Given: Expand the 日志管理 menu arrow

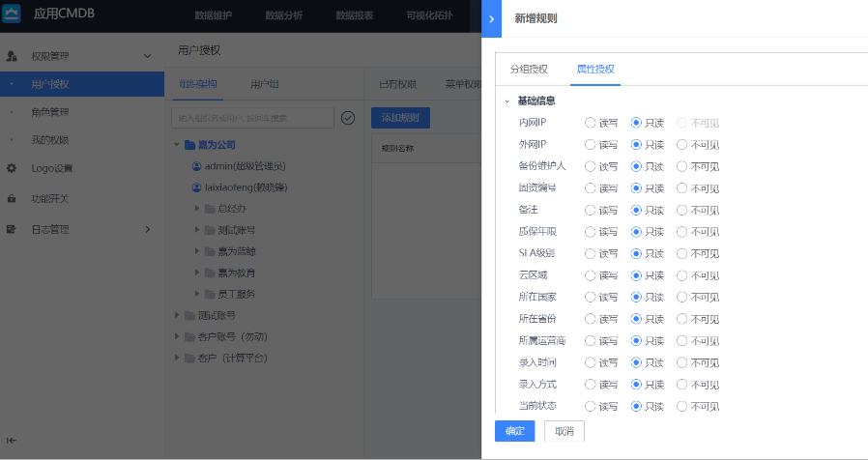Looking at the screenshot, I should pos(147,229).
